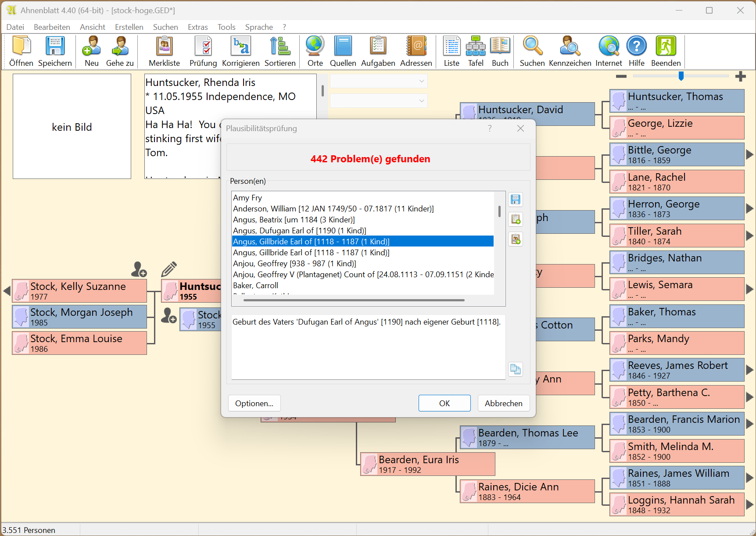Expand the left arrow beside Stock, Kelly Suzanne

(x=7, y=291)
